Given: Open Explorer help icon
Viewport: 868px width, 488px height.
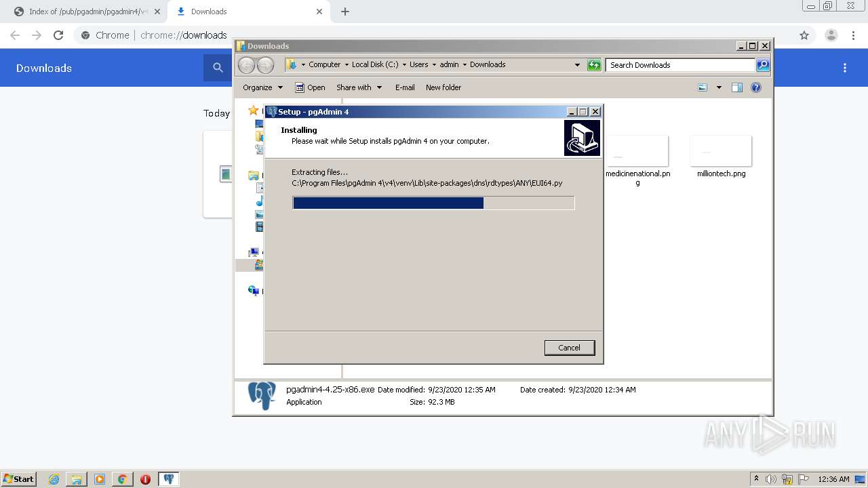Looking at the screenshot, I should [x=756, y=87].
